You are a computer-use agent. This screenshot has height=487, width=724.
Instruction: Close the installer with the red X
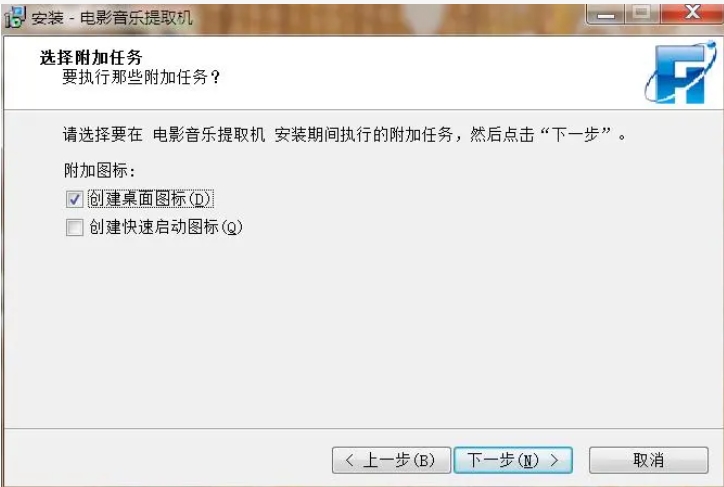(692, 14)
